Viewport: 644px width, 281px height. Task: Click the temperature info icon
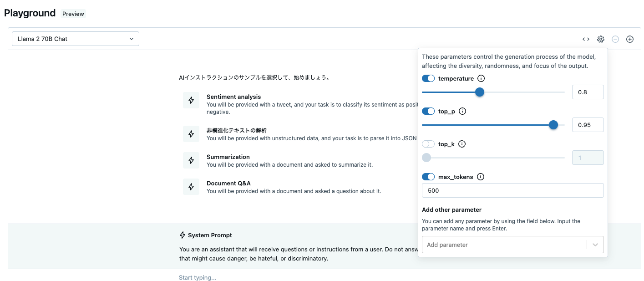tap(481, 78)
